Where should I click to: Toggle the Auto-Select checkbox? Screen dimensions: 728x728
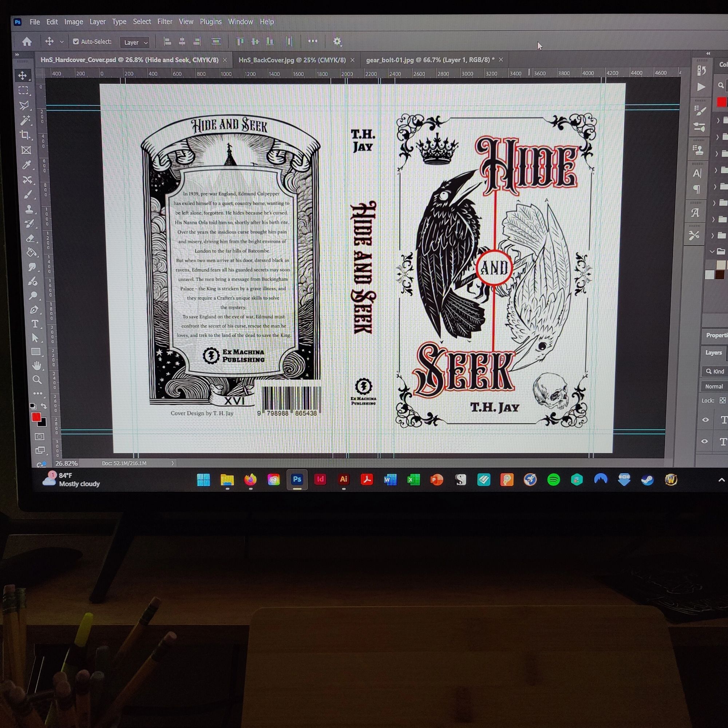pos(76,42)
